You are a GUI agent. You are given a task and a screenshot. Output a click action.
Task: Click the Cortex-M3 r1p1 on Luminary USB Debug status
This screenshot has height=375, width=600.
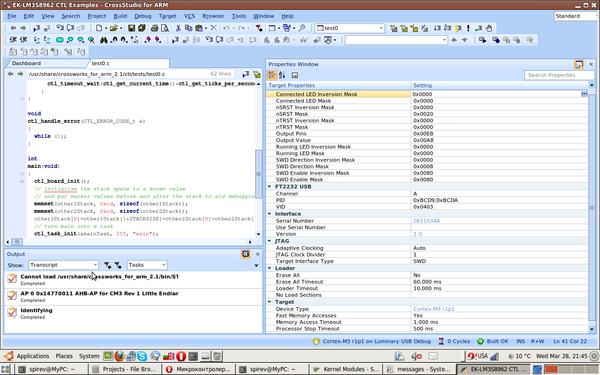click(x=372, y=341)
